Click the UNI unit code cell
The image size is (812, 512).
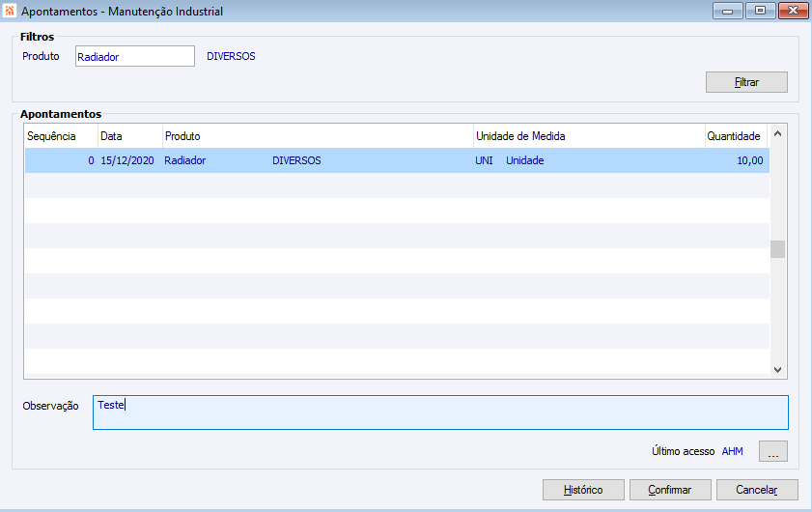pyautogui.click(x=484, y=160)
